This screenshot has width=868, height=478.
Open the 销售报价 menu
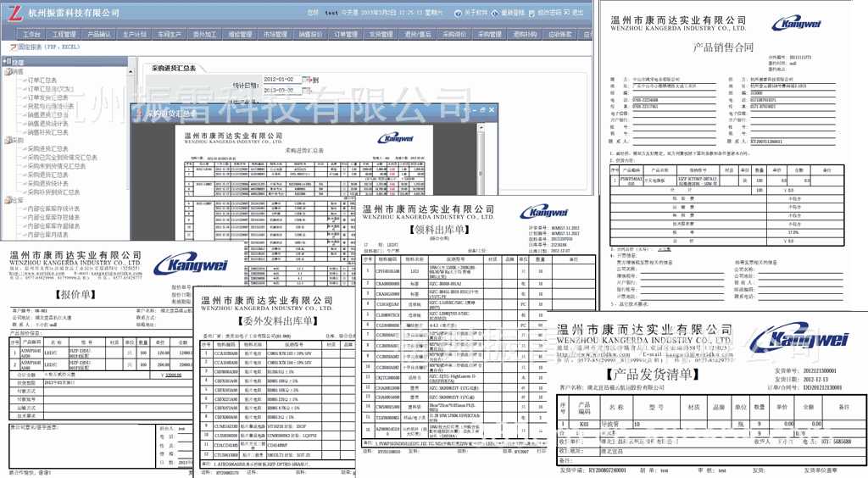pyautogui.click(x=310, y=34)
